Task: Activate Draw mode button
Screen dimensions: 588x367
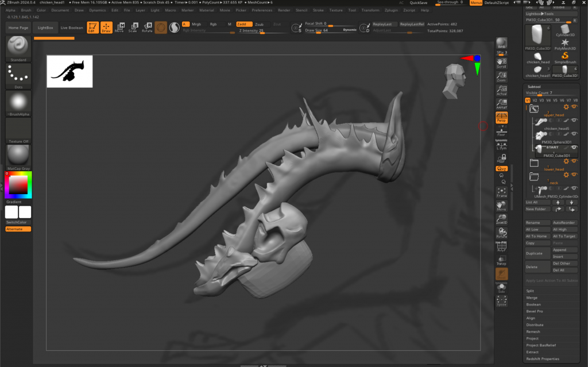Action: pos(106,28)
